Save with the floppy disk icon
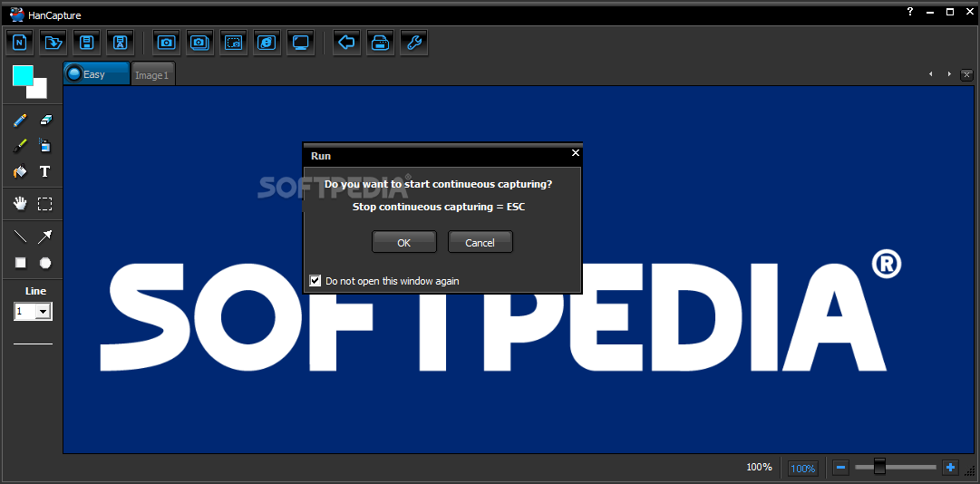980x484 pixels. point(87,43)
